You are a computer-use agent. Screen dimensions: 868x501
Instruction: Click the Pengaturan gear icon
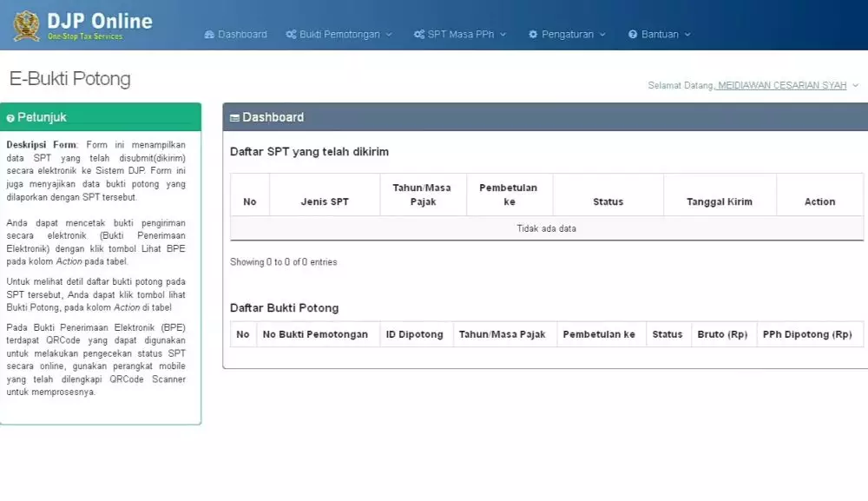533,35
